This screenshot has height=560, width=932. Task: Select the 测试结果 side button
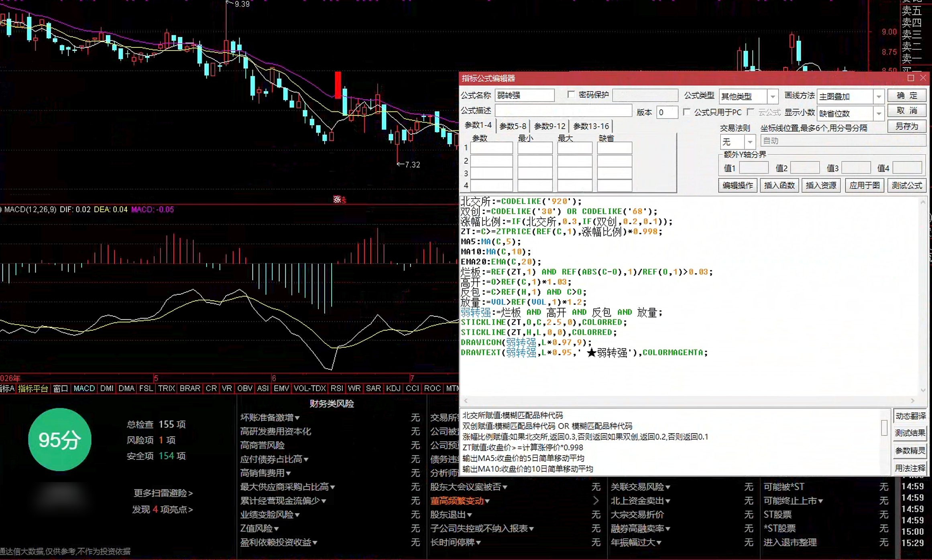click(910, 433)
